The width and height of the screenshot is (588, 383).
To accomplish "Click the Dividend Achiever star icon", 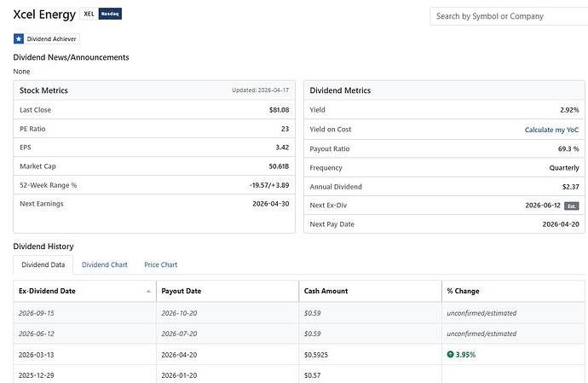I will (x=19, y=38).
